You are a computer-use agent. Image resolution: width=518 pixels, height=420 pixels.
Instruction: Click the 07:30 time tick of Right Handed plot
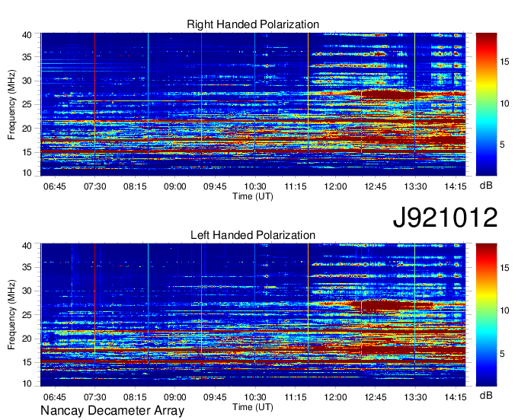94,186
